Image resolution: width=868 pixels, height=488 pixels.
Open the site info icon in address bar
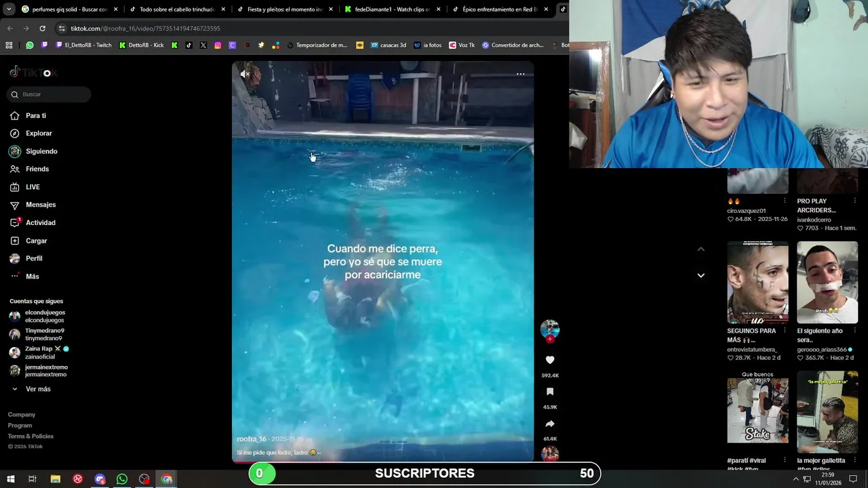point(62,28)
